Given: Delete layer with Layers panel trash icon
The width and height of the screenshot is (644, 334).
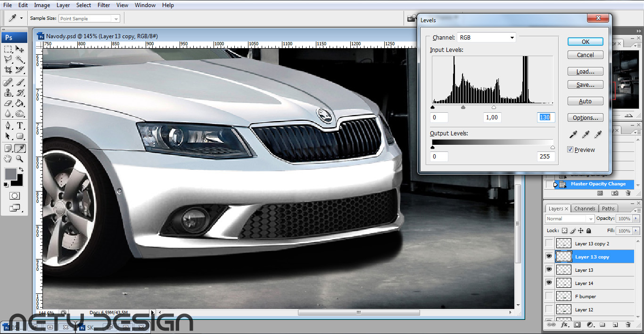Looking at the screenshot, I should pos(627,325).
